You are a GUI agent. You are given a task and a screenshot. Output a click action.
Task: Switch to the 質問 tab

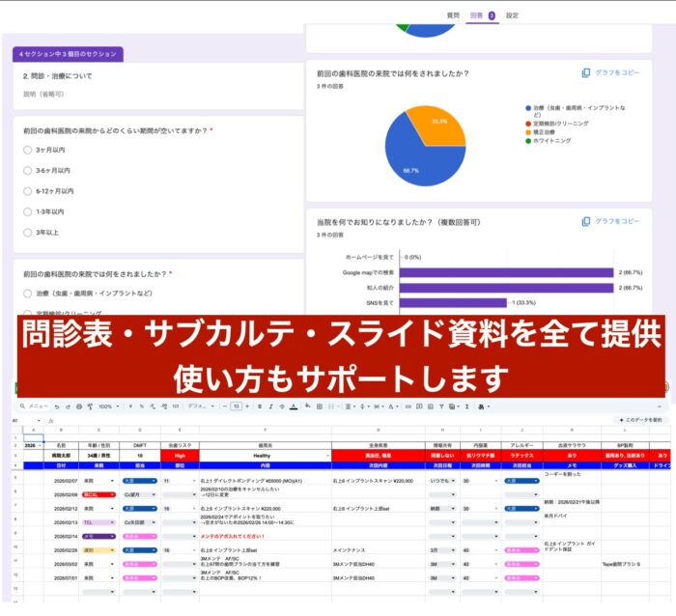click(x=453, y=15)
